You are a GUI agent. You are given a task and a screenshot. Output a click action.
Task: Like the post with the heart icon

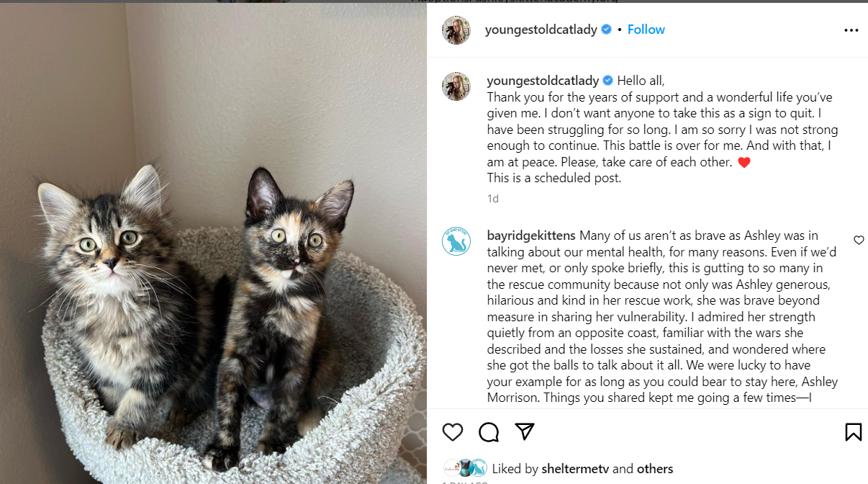(x=453, y=431)
